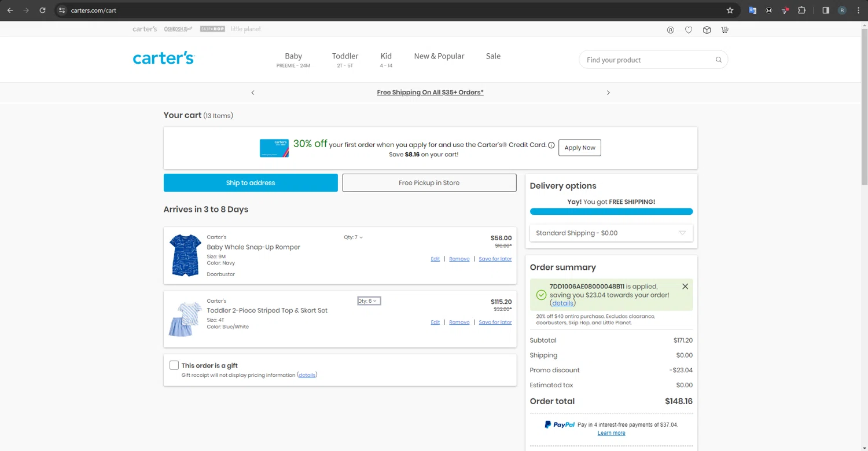The image size is (868, 451).
Task: Open gift receipt details link
Action: coord(307,375)
